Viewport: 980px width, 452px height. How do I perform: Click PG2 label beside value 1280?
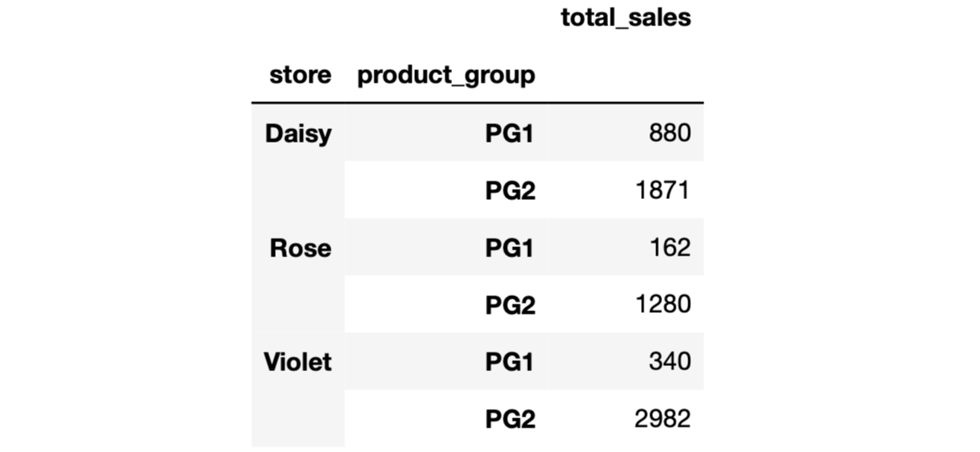click(x=509, y=305)
